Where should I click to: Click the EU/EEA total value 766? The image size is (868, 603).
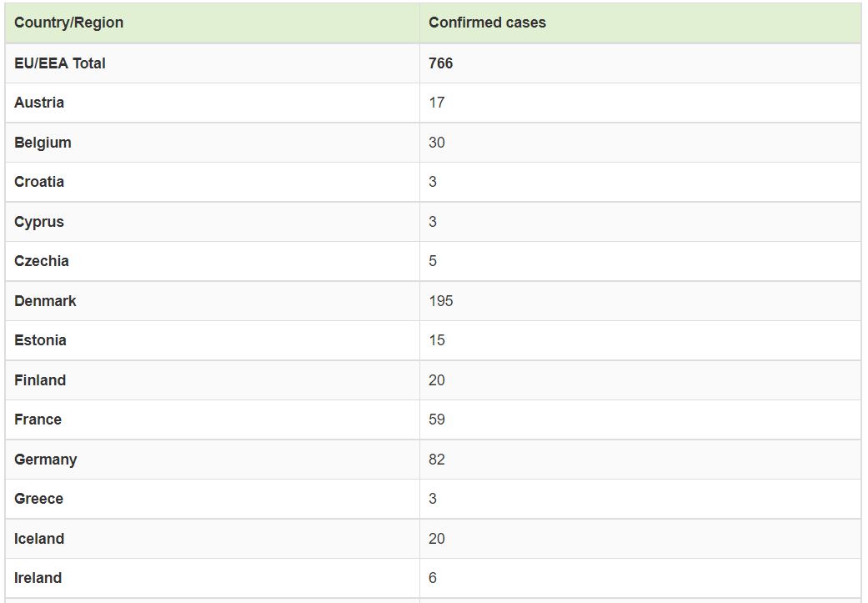(440, 63)
